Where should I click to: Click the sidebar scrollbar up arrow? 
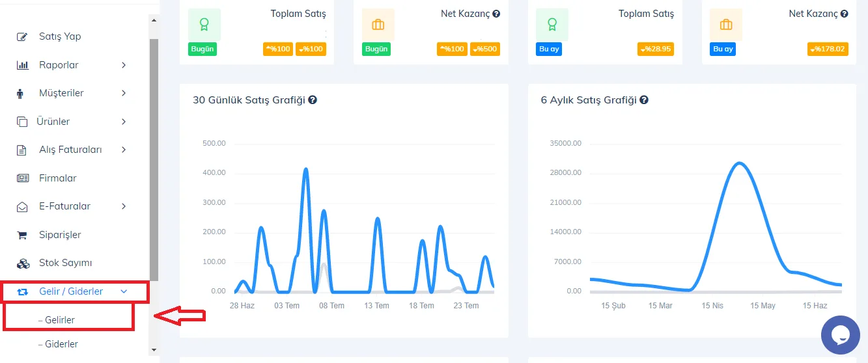(154, 20)
